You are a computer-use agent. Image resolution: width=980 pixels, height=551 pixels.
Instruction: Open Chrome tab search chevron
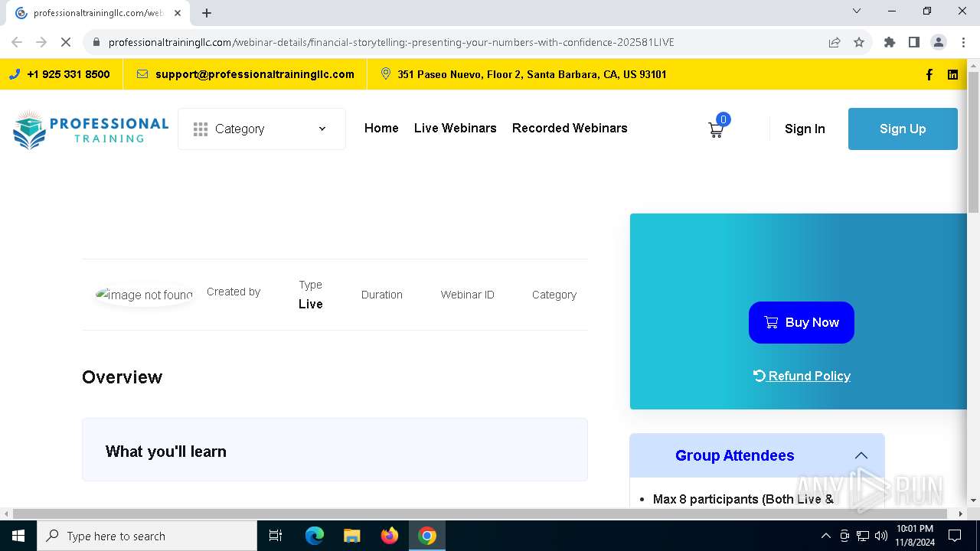(x=857, y=11)
